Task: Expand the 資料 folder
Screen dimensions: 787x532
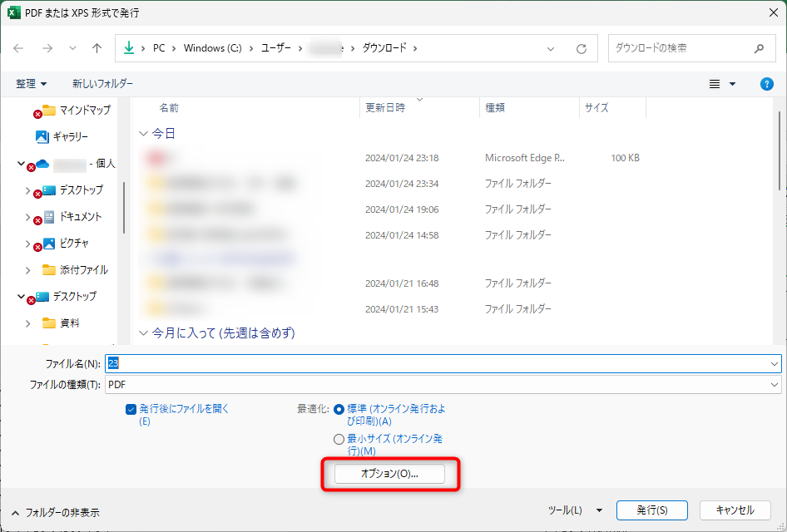Action: [x=27, y=323]
